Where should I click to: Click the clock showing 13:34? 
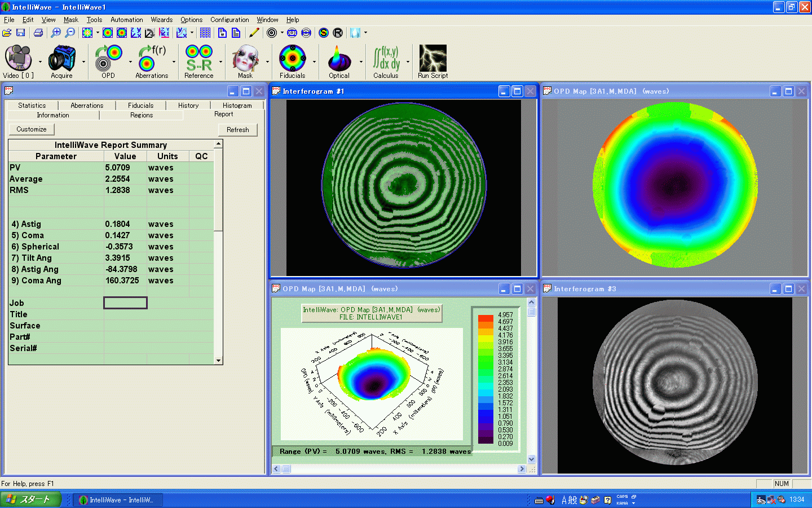pyautogui.click(x=797, y=500)
